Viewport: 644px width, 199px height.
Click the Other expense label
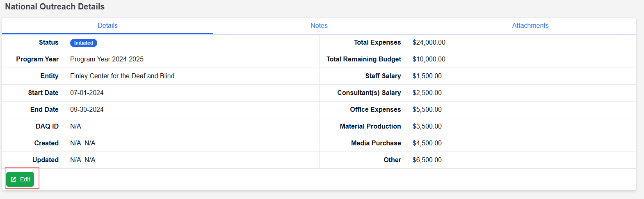click(x=392, y=160)
